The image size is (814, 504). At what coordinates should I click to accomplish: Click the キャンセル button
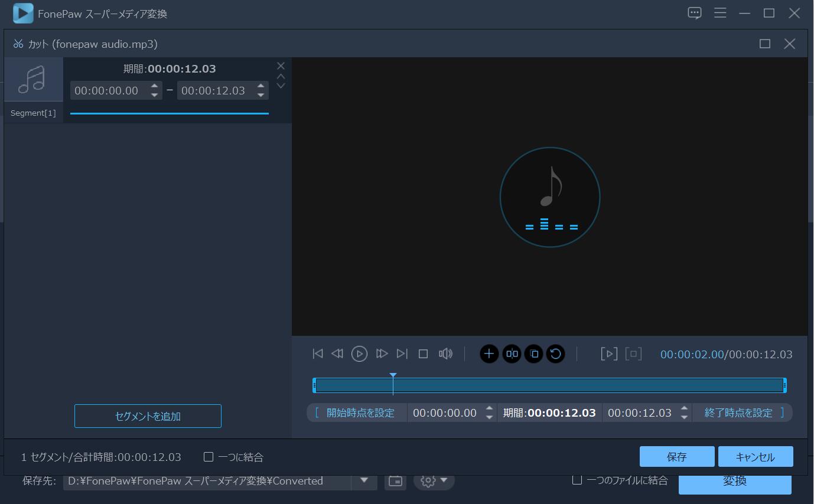point(756,457)
